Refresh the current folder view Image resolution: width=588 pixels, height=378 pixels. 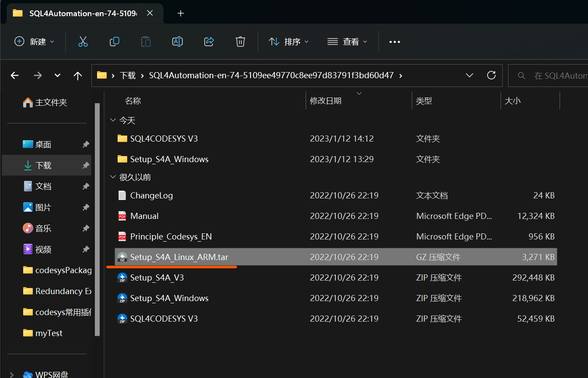tap(491, 75)
